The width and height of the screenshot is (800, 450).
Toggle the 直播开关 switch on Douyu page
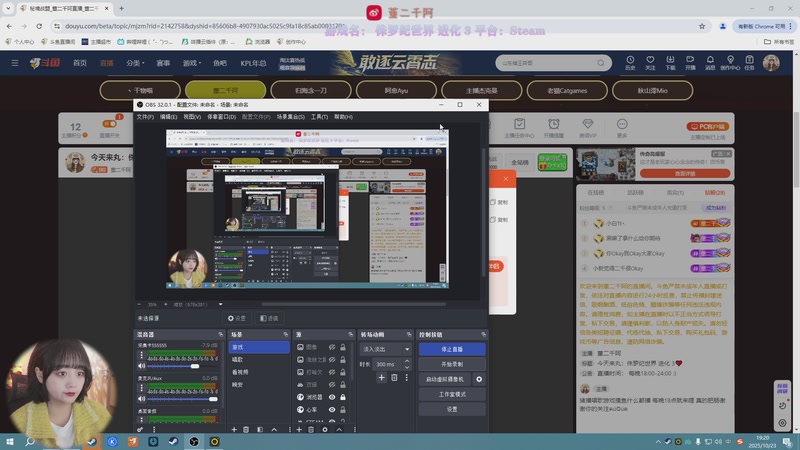pyautogui.click(x=110, y=123)
